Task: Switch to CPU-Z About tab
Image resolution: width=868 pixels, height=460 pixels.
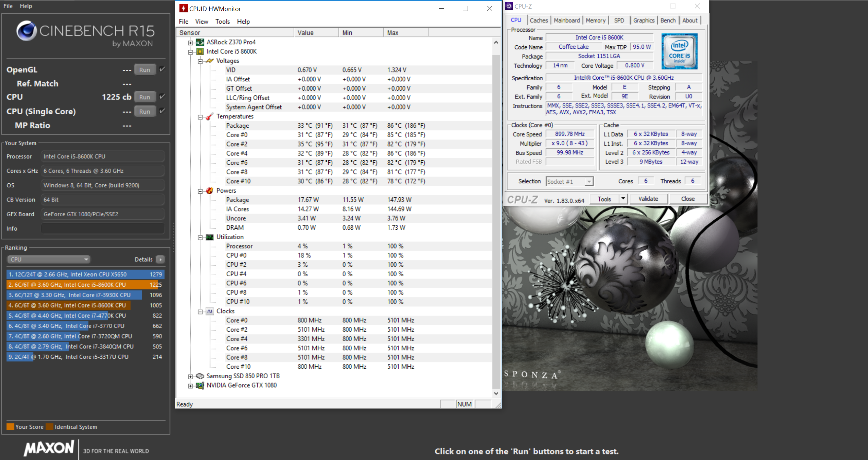Action: [x=690, y=20]
